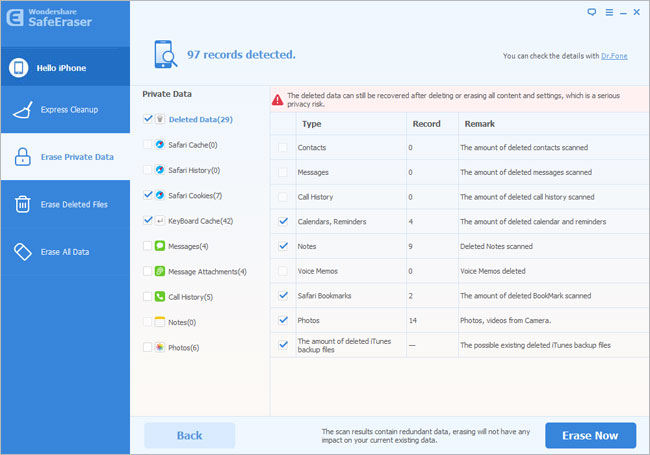Uncheck the Calendars, Reminders row checkbox
Image resolution: width=650 pixels, height=455 pixels.
[283, 221]
